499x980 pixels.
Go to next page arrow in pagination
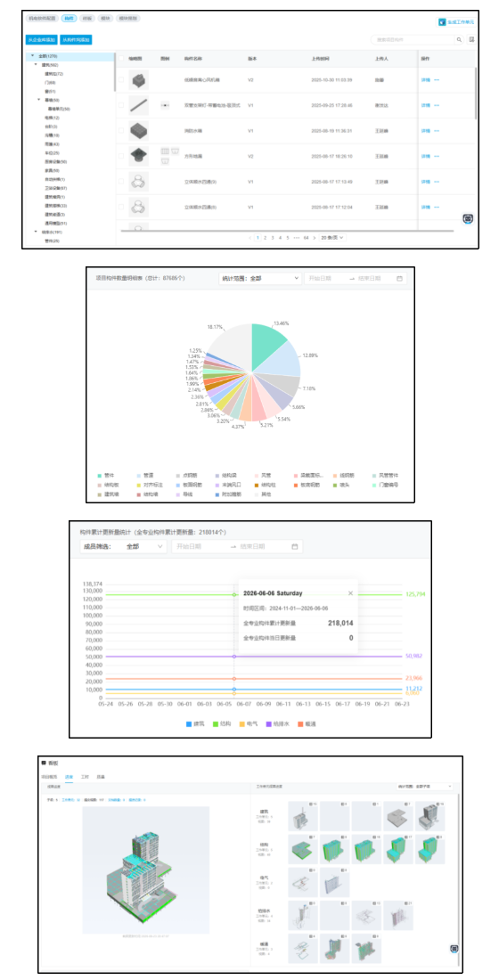coord(314,238)
